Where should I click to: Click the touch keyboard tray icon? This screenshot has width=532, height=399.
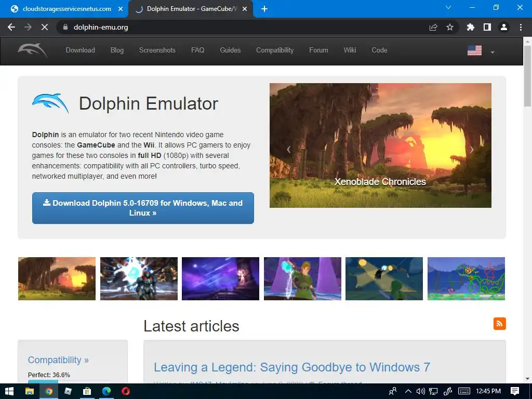[464, 391]
